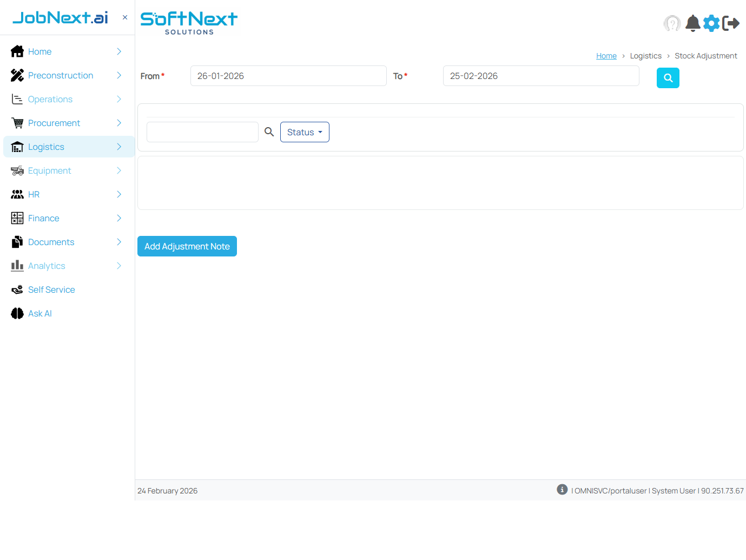Viewport: 746px width, 560px height.
Task: Open the settings gear icon
Action: [x=711, y=23]
